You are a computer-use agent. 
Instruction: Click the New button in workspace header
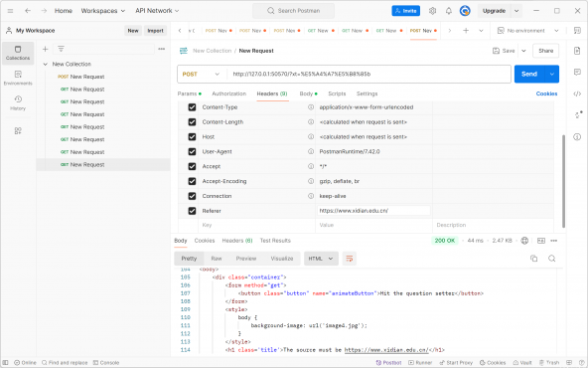coord(133,31)
